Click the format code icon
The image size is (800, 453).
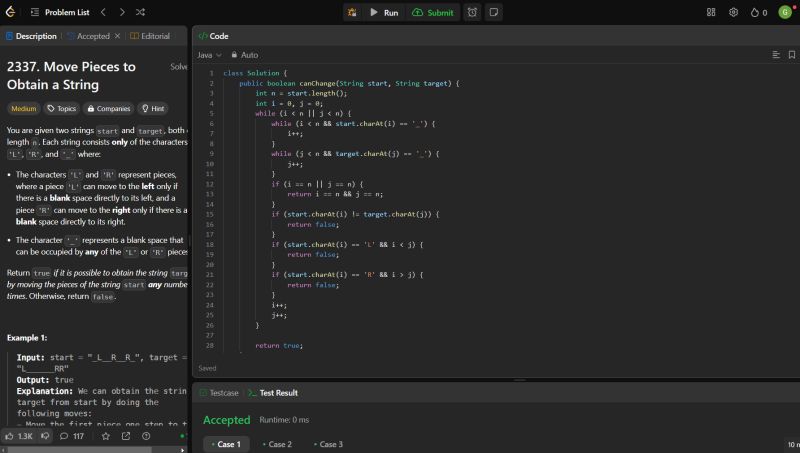(776, 55)
